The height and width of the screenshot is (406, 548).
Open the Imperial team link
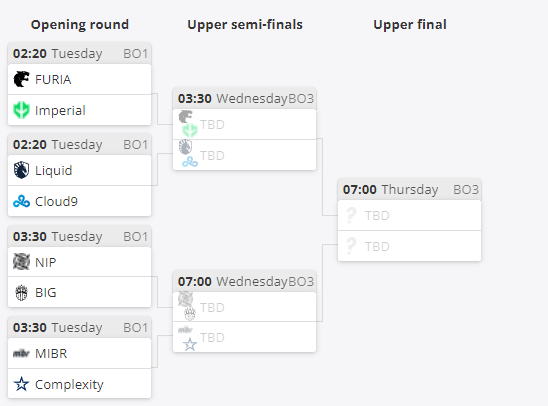pyautogui.click(x=80, y=110)
